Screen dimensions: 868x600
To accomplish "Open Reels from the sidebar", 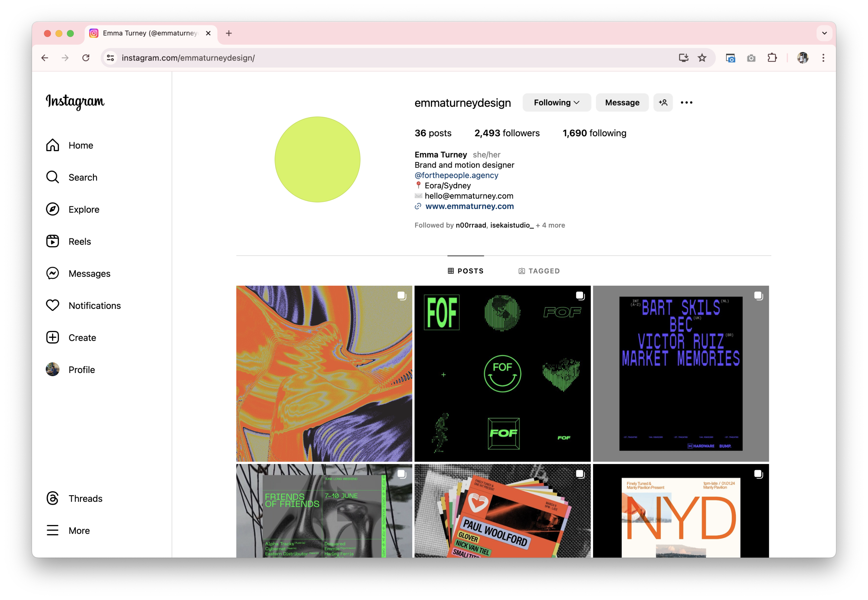I will tap(68, 241).
